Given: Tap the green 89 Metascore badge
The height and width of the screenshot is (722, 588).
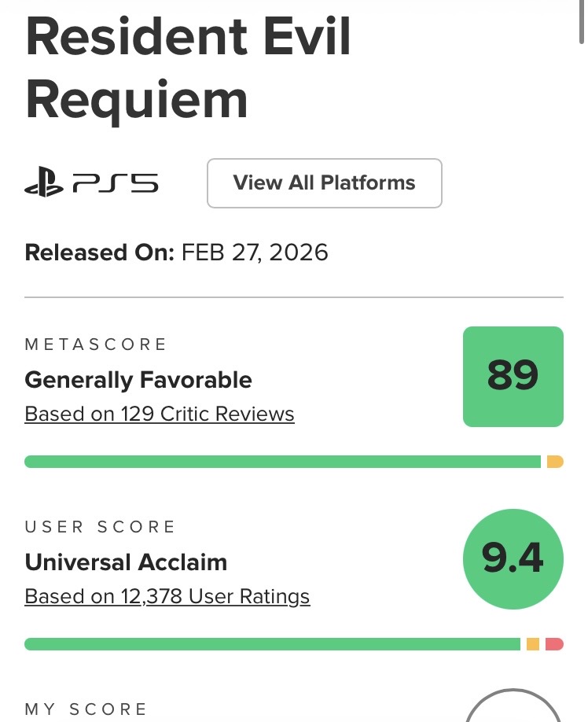Looking at the screenshot, I should tap(513, 376).
